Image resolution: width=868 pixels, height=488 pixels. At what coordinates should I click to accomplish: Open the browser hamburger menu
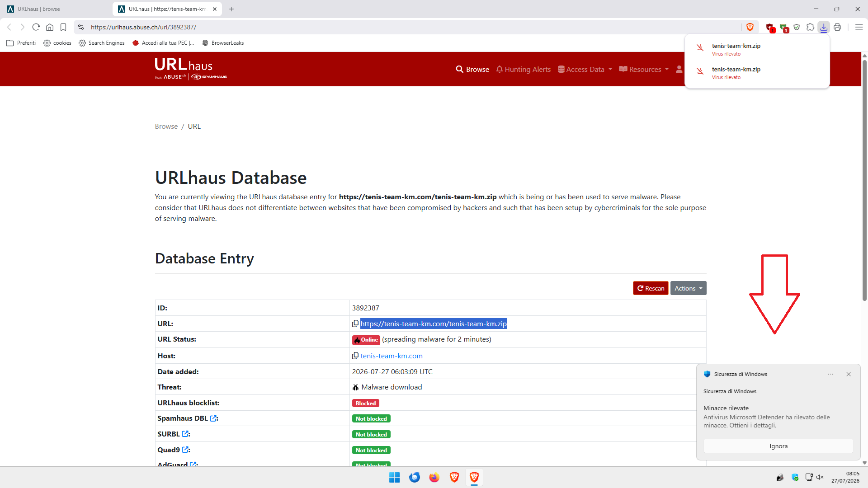[x=859, y=27]
